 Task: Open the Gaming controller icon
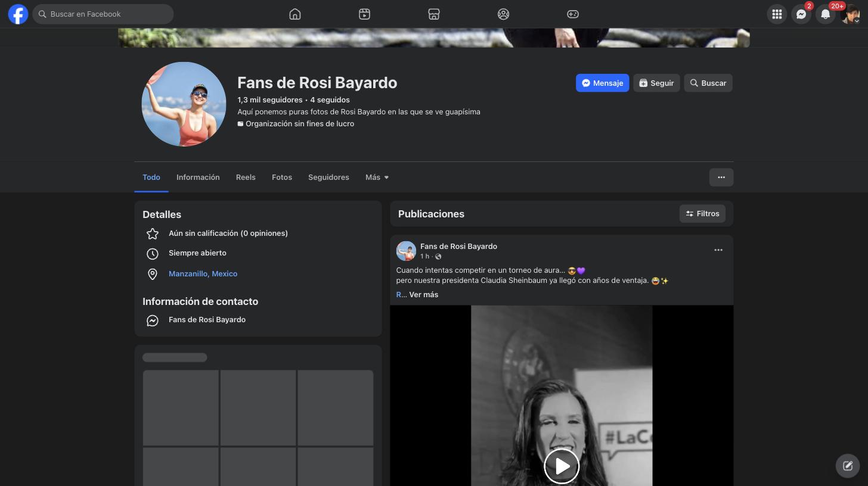point(573,14)
